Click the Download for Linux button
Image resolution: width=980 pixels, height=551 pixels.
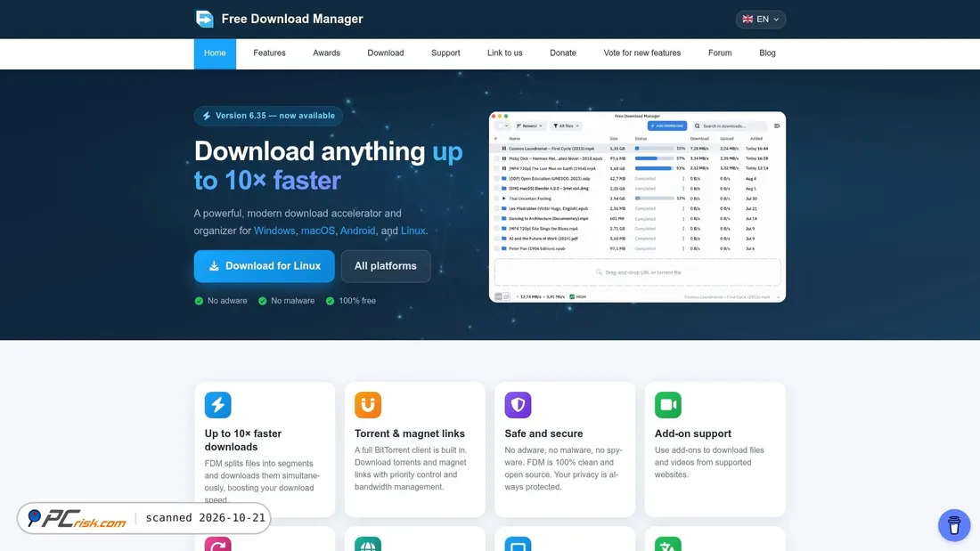[x=265, y=266]
